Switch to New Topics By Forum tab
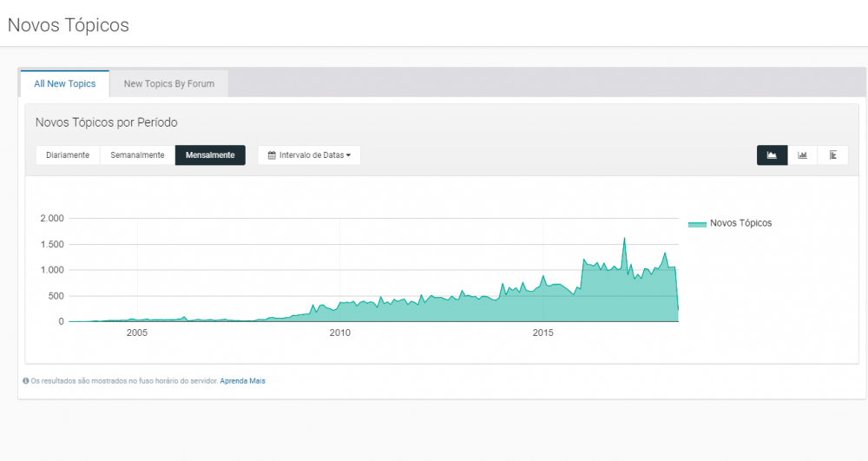 click(168, 84)
